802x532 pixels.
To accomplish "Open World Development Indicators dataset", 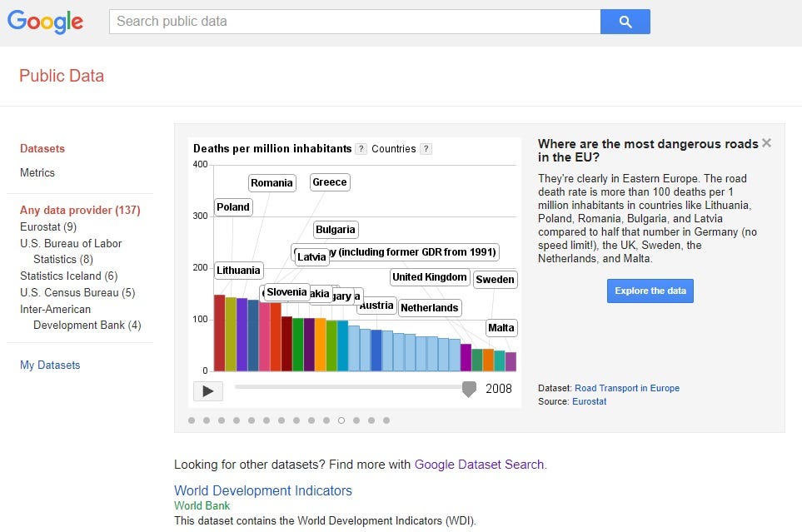I will coord(263,490).
